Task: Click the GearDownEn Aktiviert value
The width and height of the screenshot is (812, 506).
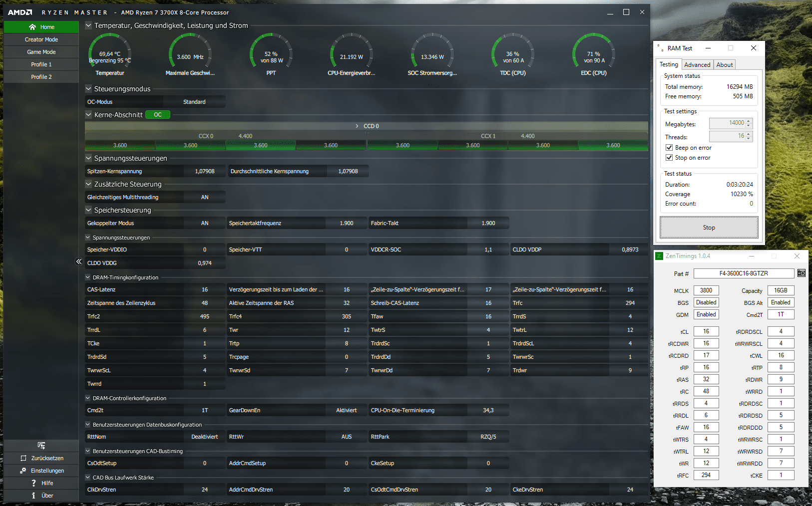Action: tap(347, 410)
